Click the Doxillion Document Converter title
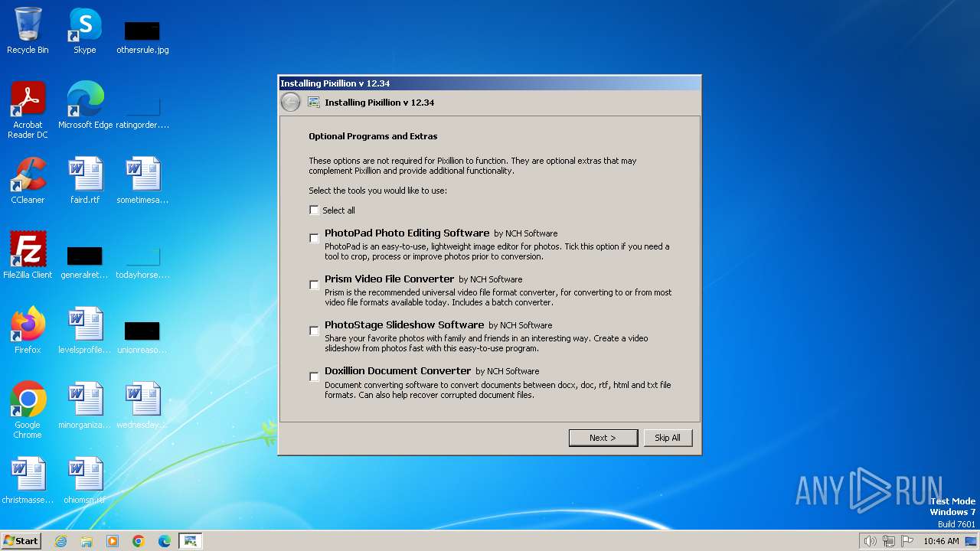The height and width of the screenshot is (551, 980). coord(397,370)
